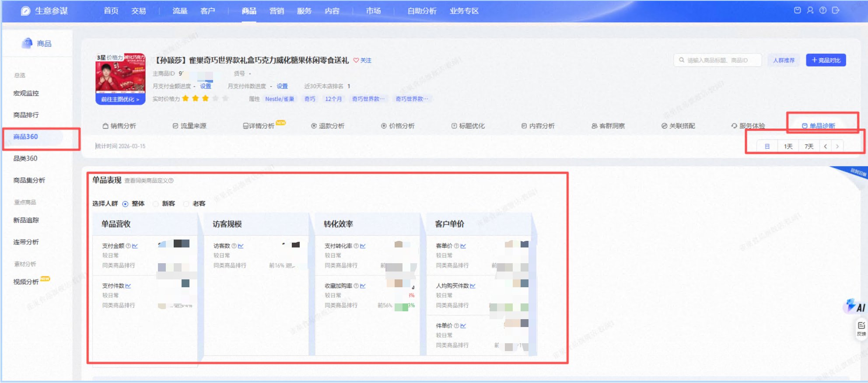Select the 7天 time range

[x=809, y=146]
